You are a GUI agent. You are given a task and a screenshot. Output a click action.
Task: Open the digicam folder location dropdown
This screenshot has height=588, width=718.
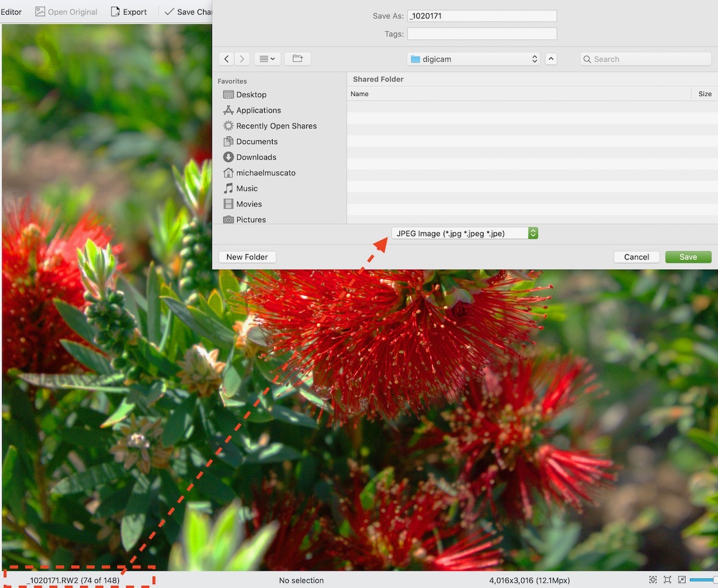474,59
